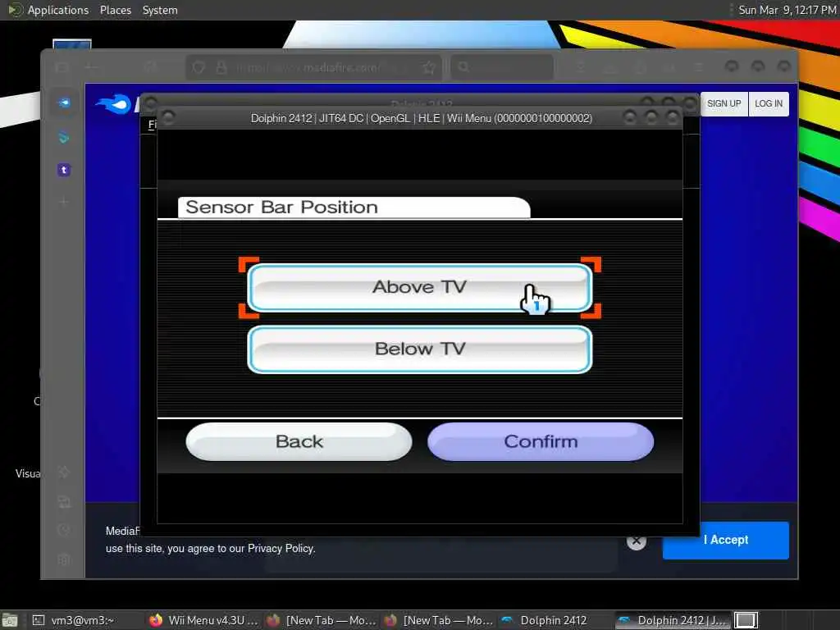The width and height of the screenshot is (840, 630).
Task: Switch to Dolphin 2412 | J... taskbar entry
Action: [673, 620]
